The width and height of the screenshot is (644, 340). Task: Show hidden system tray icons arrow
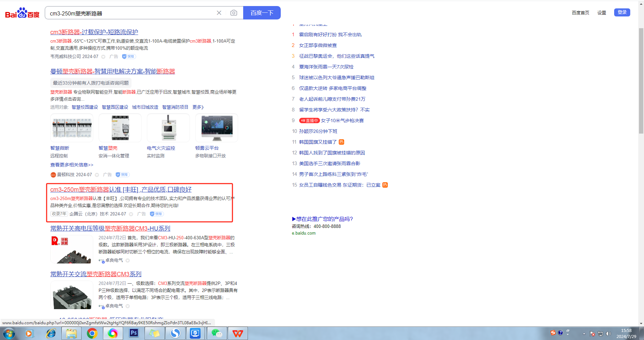pos(584,334)
